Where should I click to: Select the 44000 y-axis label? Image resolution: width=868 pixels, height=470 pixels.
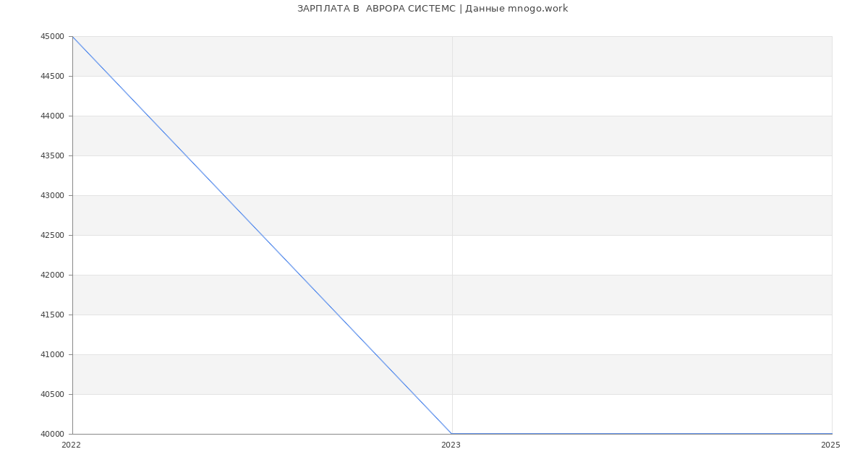(x=54, y=116)
